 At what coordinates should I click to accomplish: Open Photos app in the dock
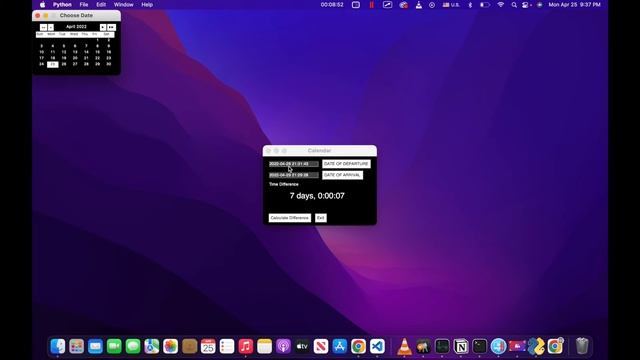(170, 346)
